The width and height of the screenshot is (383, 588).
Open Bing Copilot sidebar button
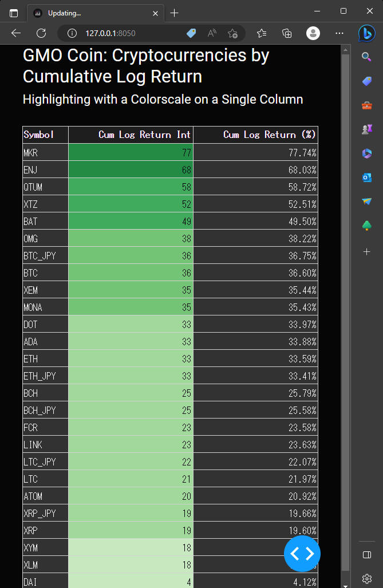click(x=366, y=33)
